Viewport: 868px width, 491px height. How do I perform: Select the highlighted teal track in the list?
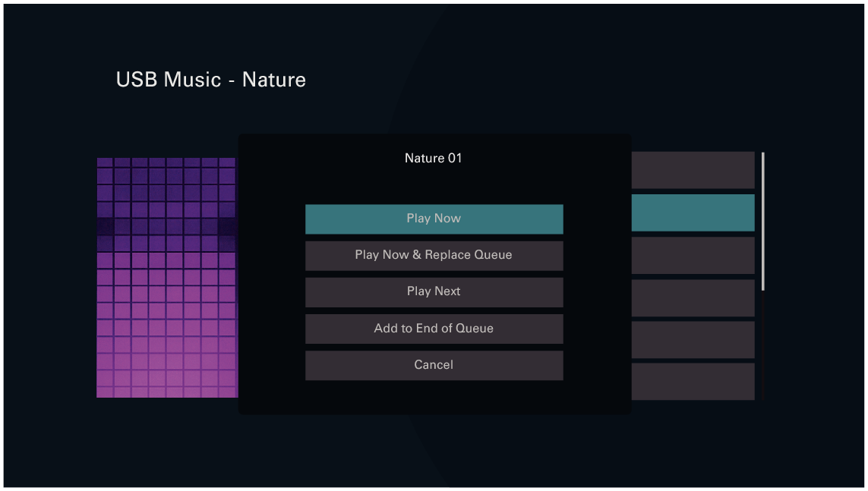[x=693, y=212]
